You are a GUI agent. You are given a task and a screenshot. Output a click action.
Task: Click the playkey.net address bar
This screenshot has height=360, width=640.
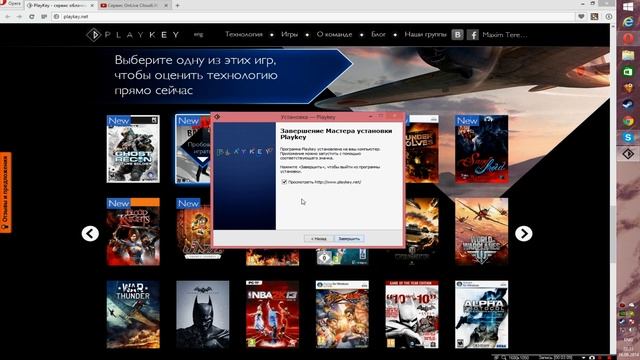tap(314, 17)
